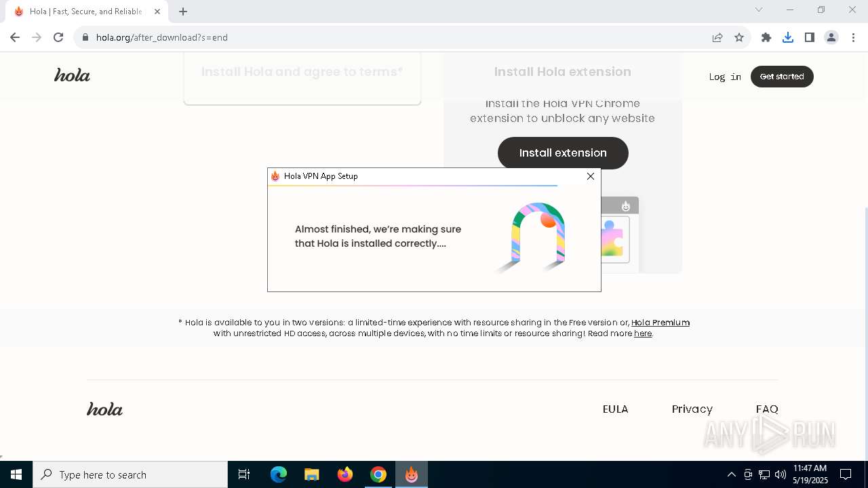The image size is (868, 488).
Task: Open a new browser tab
Action: point(183,11)
